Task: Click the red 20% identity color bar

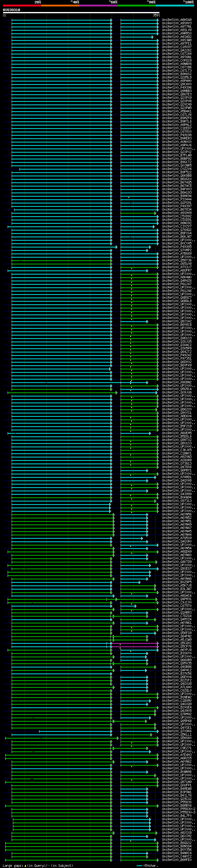Action: point(22,6)
